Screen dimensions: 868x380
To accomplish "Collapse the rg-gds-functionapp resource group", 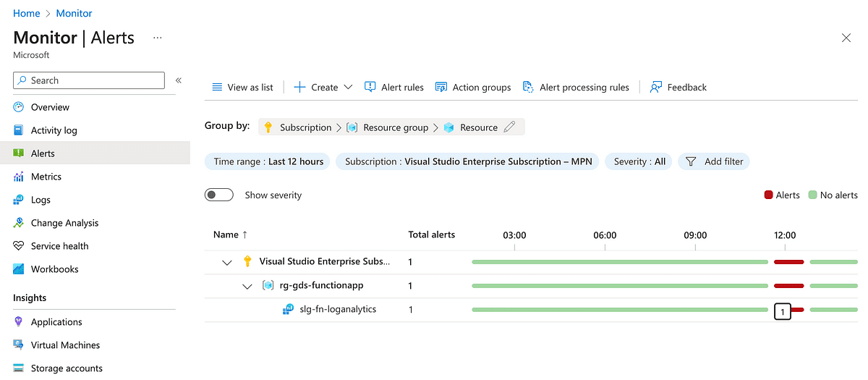I will [247, 286].
